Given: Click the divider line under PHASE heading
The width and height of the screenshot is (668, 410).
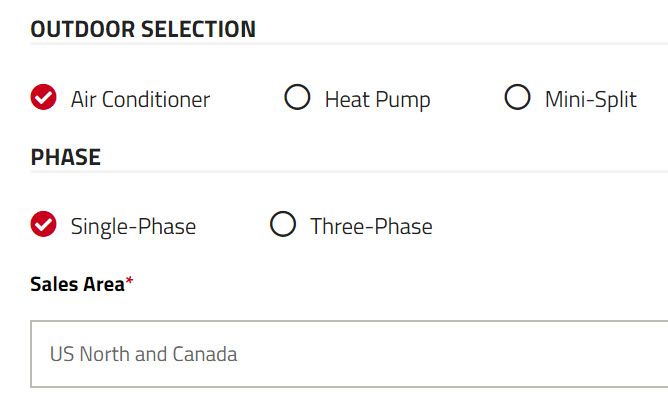Looking at the screenshot, I should pyautogui.click(x=349, y=171).
